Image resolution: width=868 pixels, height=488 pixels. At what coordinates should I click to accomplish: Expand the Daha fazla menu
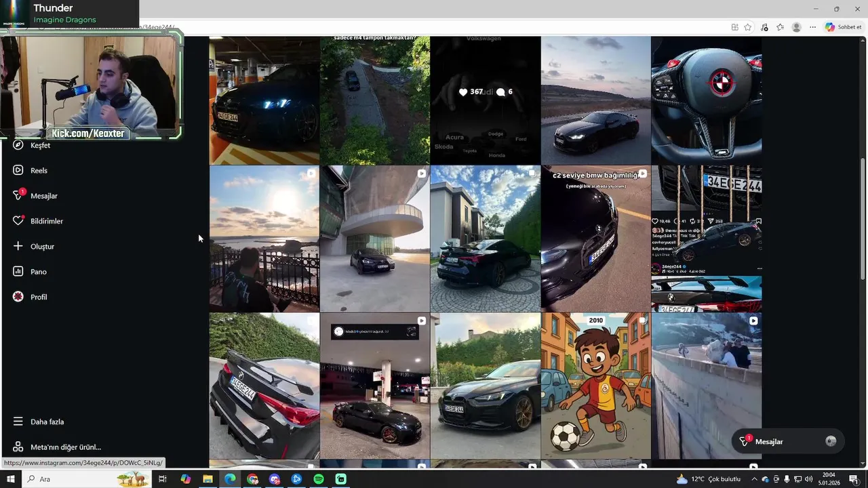point(47,422)
